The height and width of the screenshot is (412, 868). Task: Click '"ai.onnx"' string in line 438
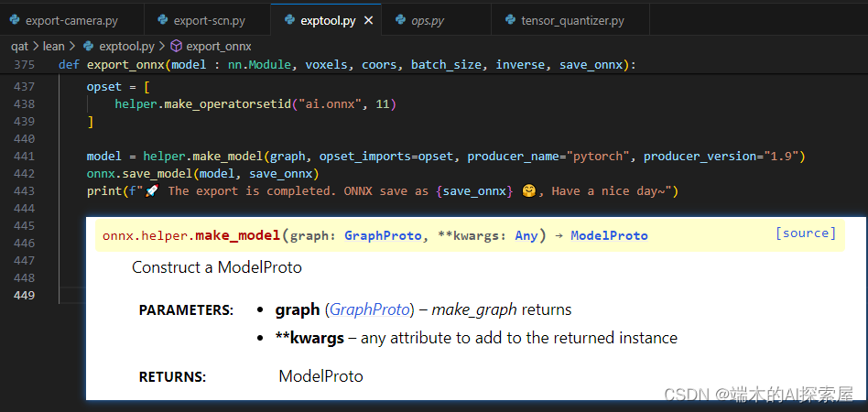[331, 104]
